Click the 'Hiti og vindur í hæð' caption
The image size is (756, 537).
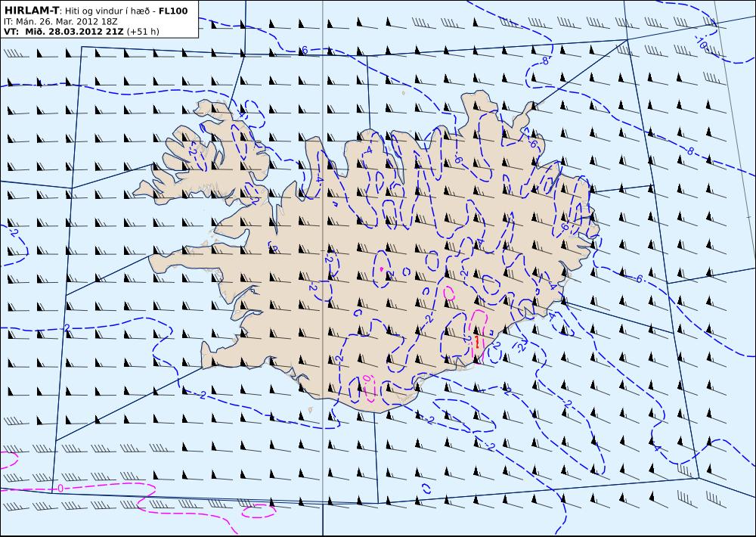pos(107,11)
